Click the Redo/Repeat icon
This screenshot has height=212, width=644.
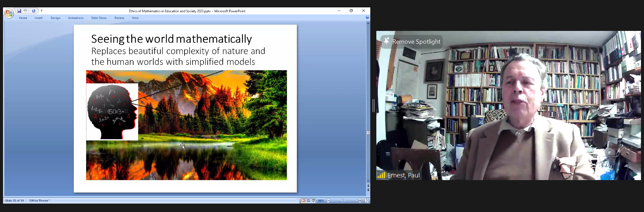tap(34, 11)
